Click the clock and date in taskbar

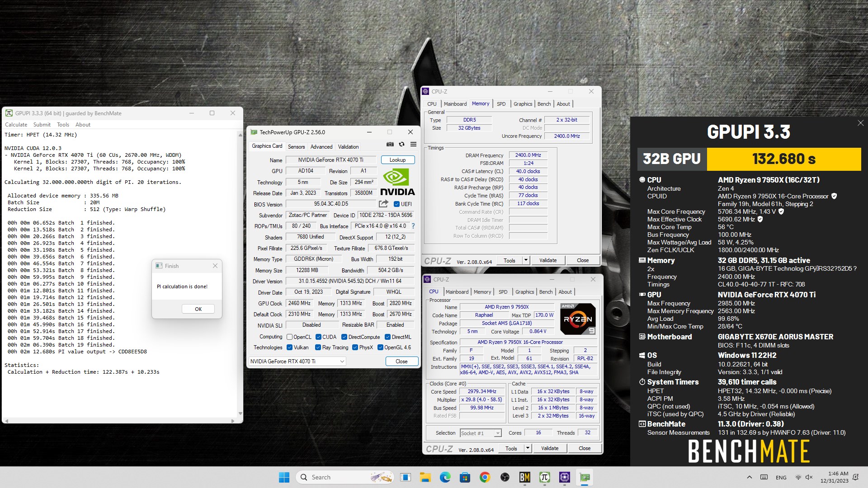[x=835, y=477]
